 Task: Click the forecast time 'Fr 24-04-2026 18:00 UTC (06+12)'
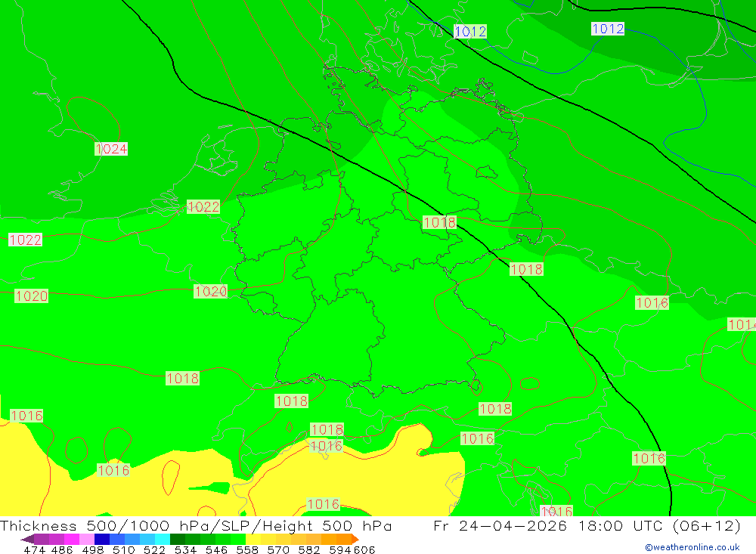[x=587, y=525]
